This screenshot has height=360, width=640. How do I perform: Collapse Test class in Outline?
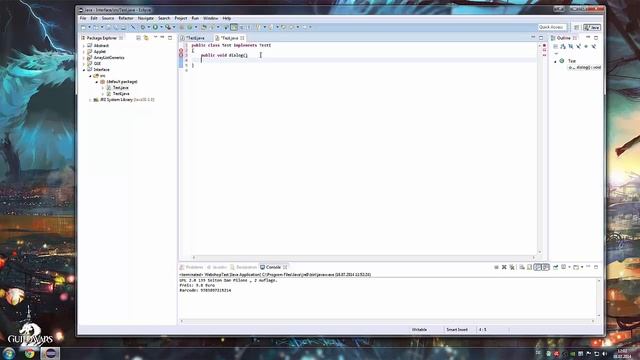555,61
